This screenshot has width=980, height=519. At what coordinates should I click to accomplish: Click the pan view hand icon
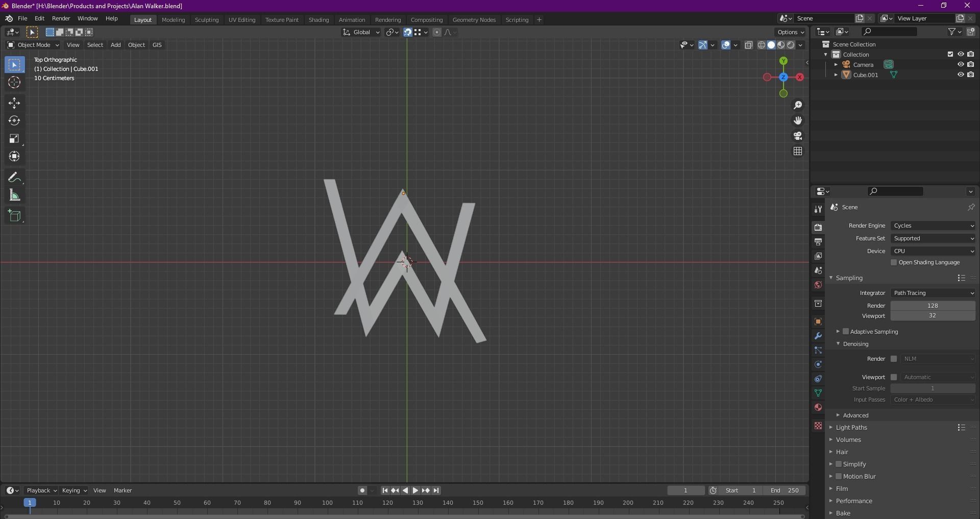click(798, 120)
